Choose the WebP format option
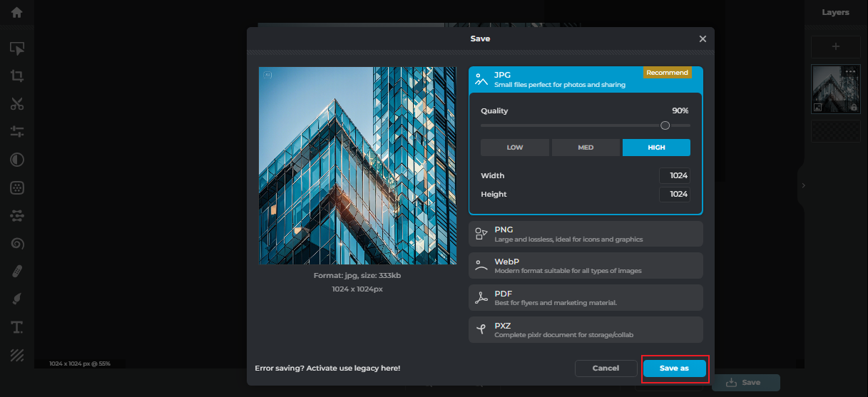The width and height of the screenshot is (868, 397). 586,266
